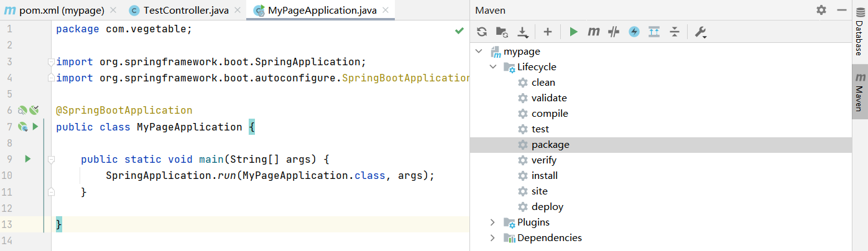The height and width of the screenshot is (251, 868).
Task: Generate sources and update folders icon
Action: pos(502,32)
